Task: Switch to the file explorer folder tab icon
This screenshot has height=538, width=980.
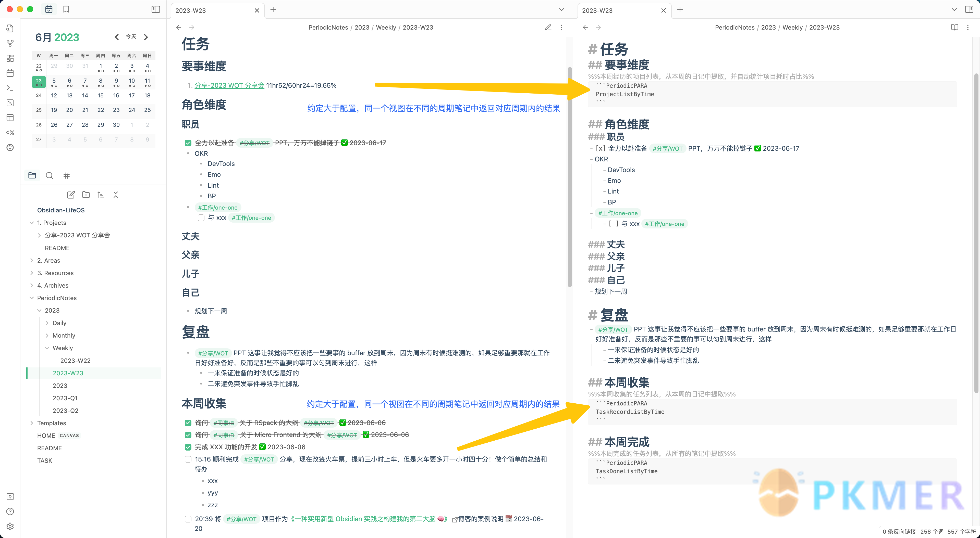Action: coord(32,175)
